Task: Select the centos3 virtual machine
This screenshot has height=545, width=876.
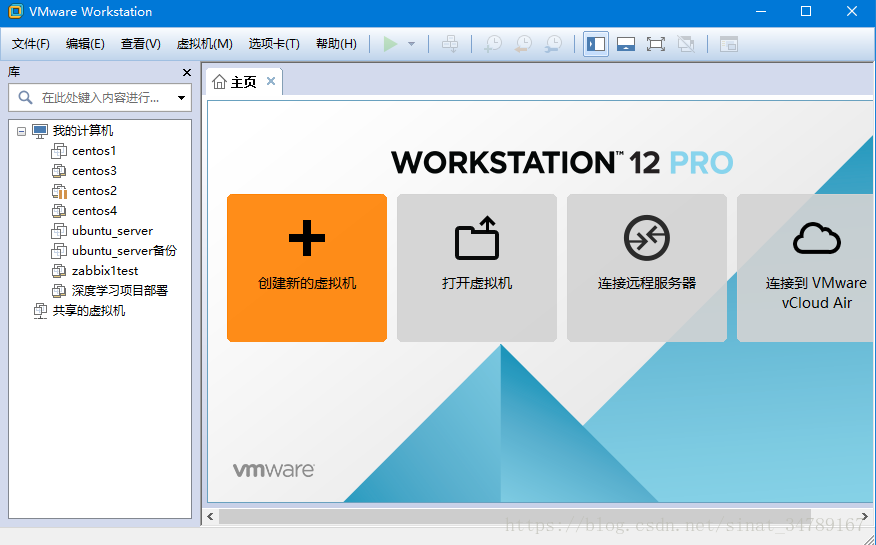Action: tap(94, 171)
